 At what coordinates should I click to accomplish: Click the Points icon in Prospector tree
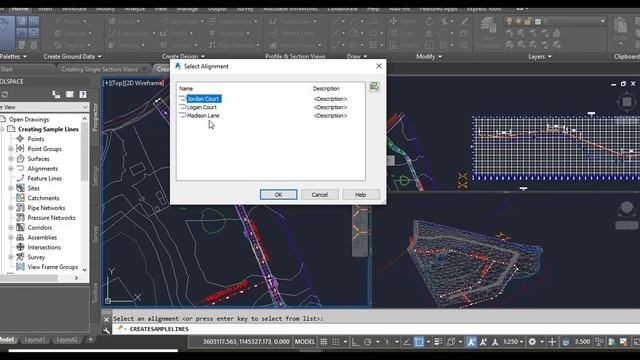20,139
